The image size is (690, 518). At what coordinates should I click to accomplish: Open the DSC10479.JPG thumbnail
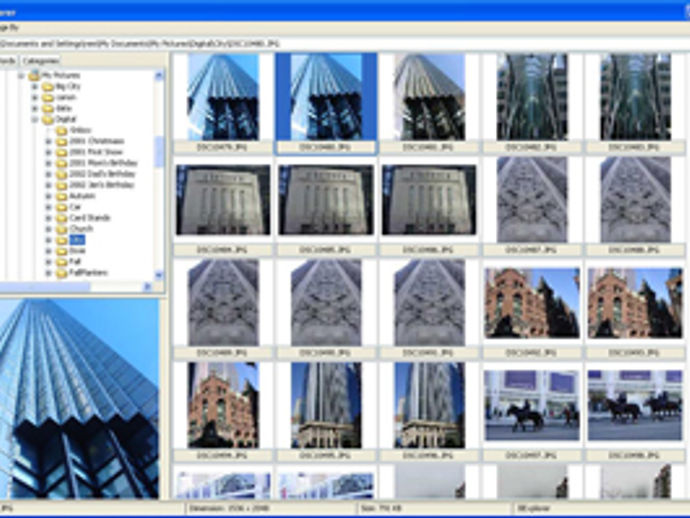[x=224, y=97]
